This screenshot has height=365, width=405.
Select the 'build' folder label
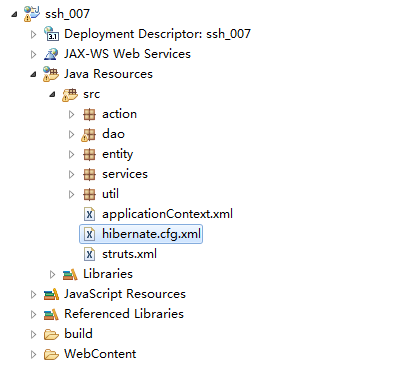click(x=78, y=334)
